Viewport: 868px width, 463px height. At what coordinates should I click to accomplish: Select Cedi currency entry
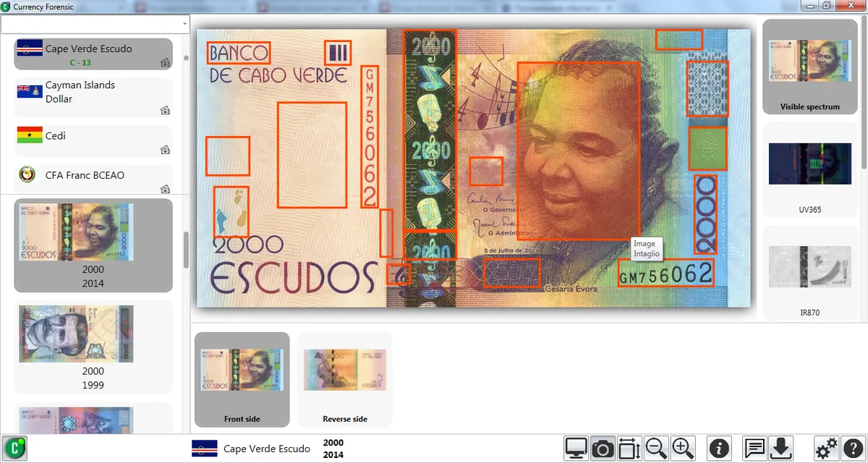pos(93,141)
